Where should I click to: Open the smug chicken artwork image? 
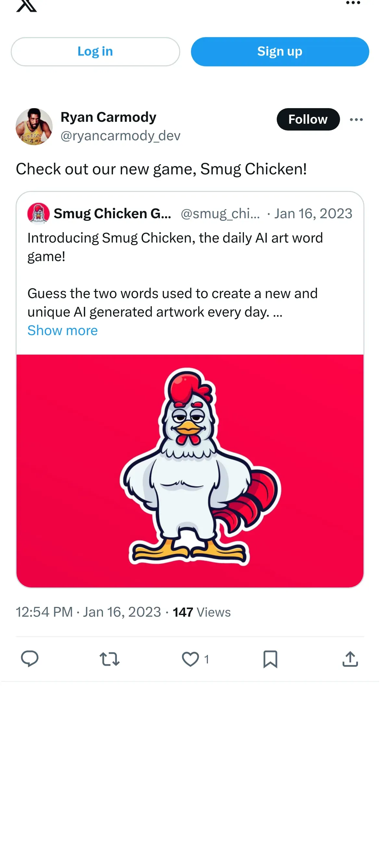point(190,471)
